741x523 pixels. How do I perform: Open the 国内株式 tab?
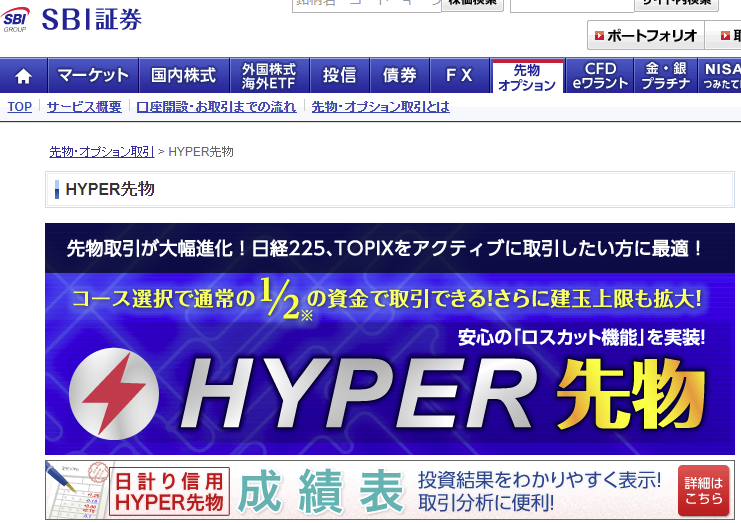(x=184, y=76)
